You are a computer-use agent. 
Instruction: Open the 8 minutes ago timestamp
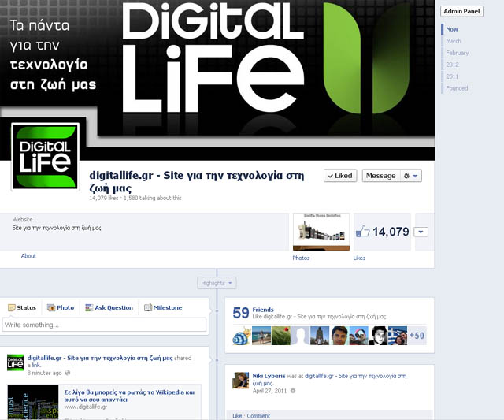pyautogui.click(x=44, y=373)
